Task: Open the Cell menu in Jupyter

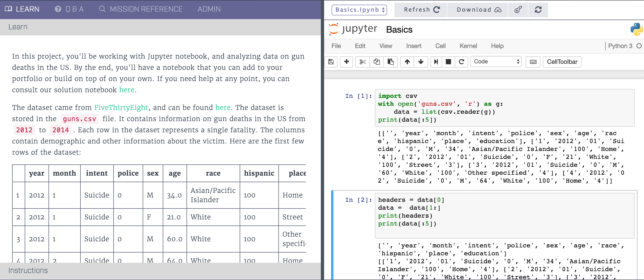Action: tap(440, 46)
